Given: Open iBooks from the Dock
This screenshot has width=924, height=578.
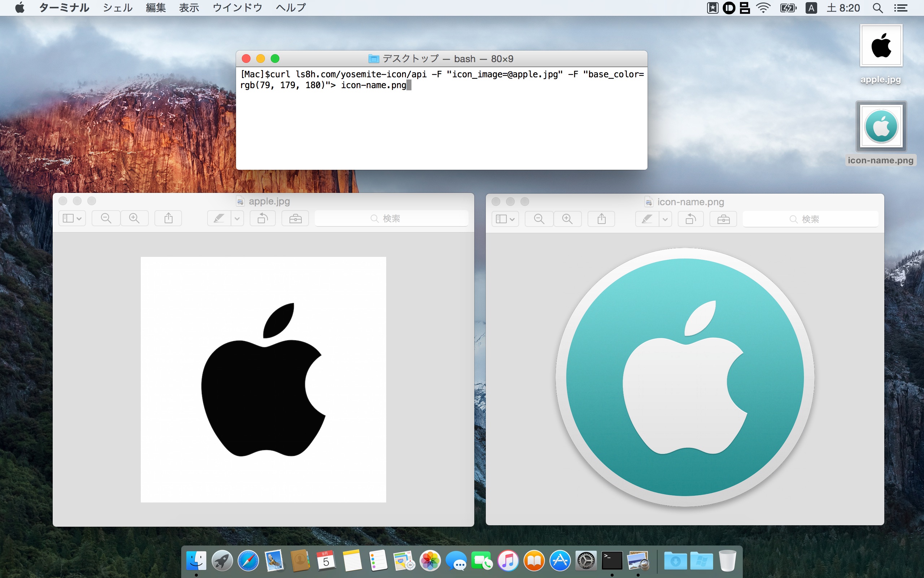Looking at the screenshot, I should click(x=534, y=561).
